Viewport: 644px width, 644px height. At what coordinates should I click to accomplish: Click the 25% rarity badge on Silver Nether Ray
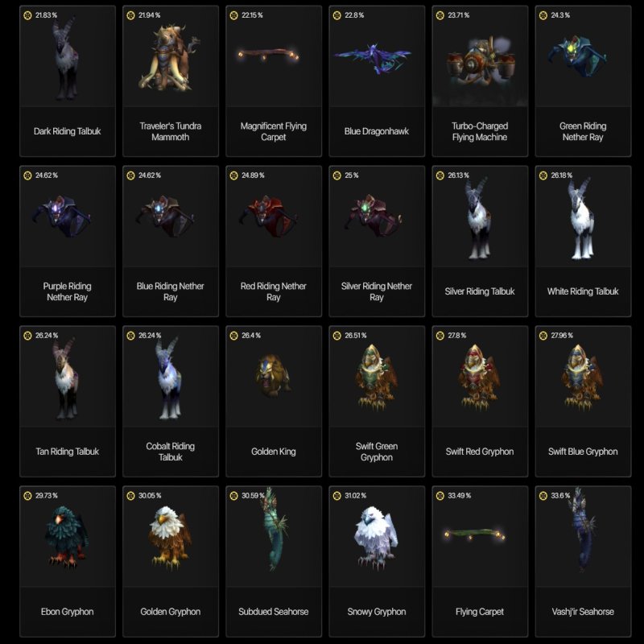click(346, 175)
